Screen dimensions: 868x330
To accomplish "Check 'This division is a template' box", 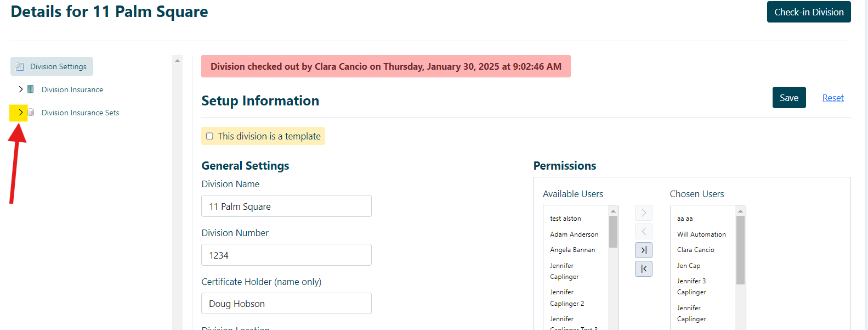I will click(x=209, y=136).
